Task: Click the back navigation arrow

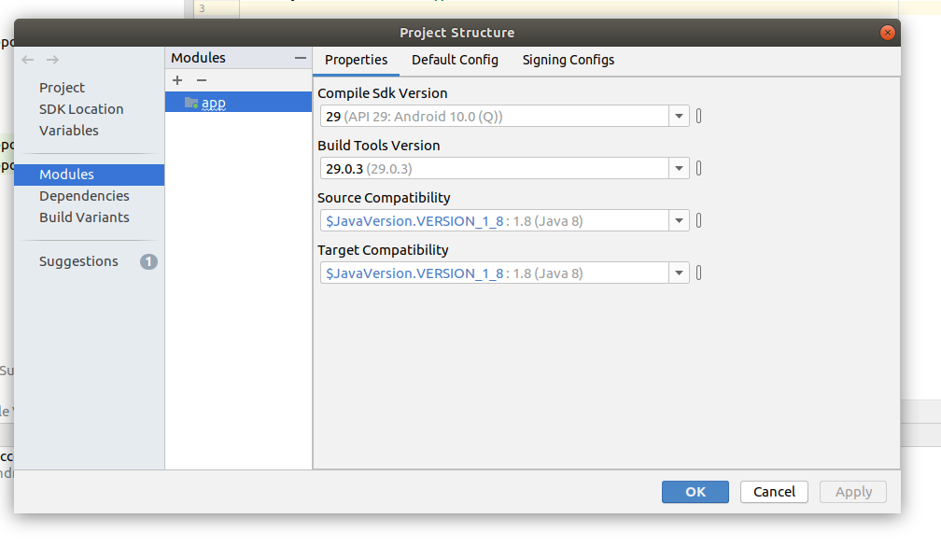Action: click(28, 60)
